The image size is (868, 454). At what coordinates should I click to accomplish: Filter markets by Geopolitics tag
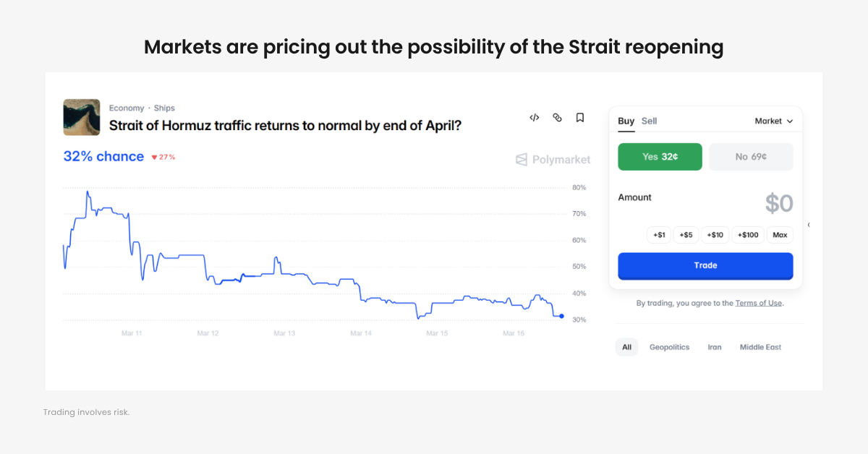click(x=669, y=347)
